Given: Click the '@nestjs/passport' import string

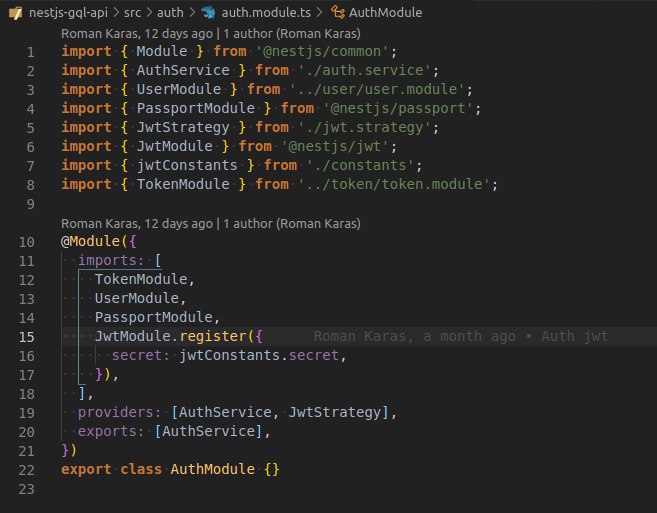Looking at the screenshot, I should (x=398, y=109).
